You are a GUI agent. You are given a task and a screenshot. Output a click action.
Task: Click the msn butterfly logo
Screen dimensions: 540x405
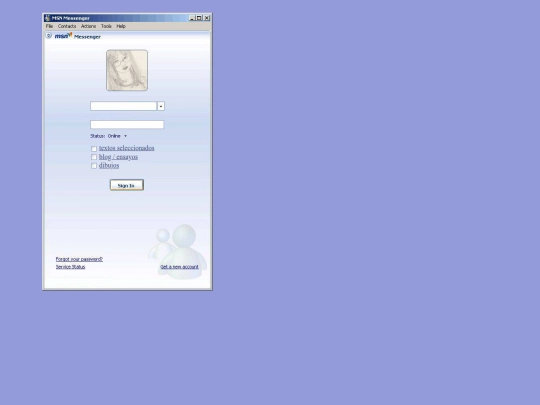click(x=64, y=35)
